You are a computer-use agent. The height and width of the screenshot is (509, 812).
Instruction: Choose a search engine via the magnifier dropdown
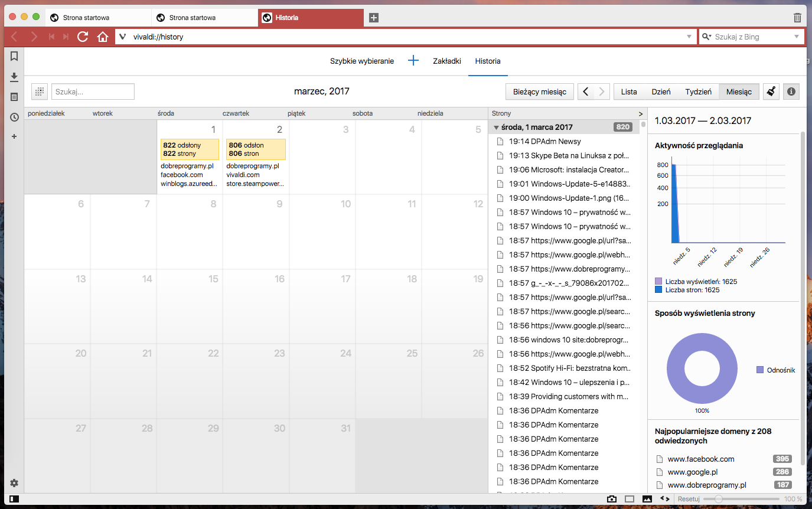pos(707,37)
